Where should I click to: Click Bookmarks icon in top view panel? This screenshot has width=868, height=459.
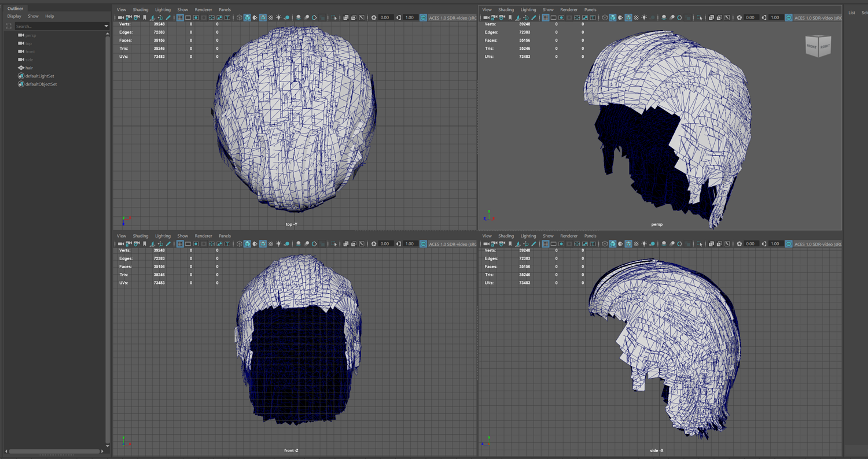point(145,18)
